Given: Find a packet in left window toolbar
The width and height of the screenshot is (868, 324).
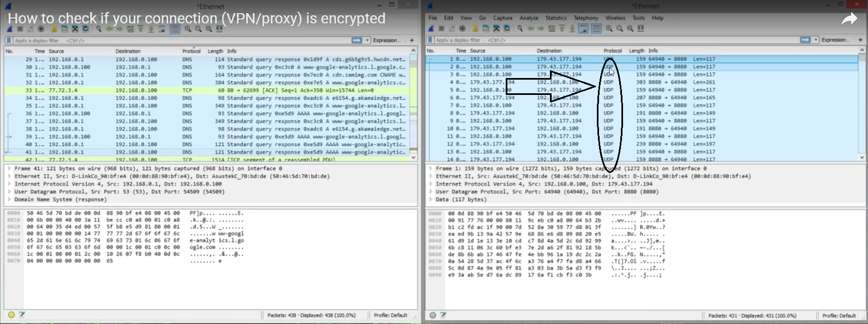Looking at the screenshot, I should (99, 29).
